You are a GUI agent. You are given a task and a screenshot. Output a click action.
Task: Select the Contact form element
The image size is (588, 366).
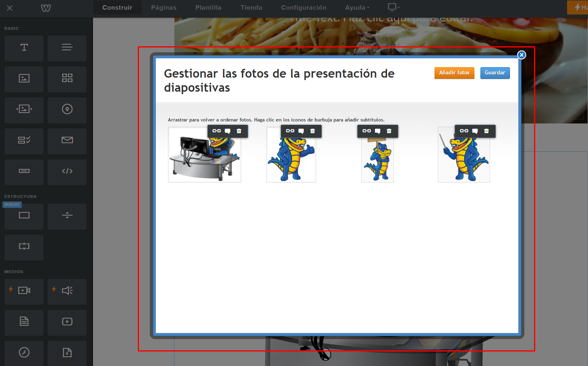pyautogui.click(x=24, y=141)
